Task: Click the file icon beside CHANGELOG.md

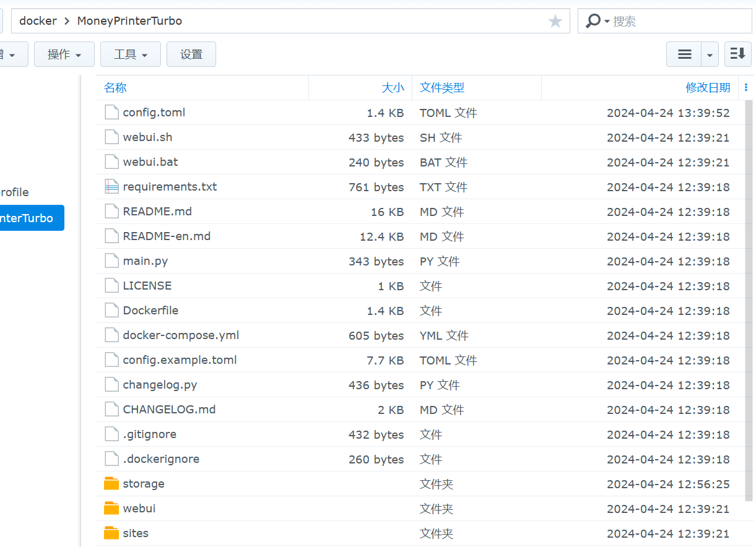Action: (111, 410)
